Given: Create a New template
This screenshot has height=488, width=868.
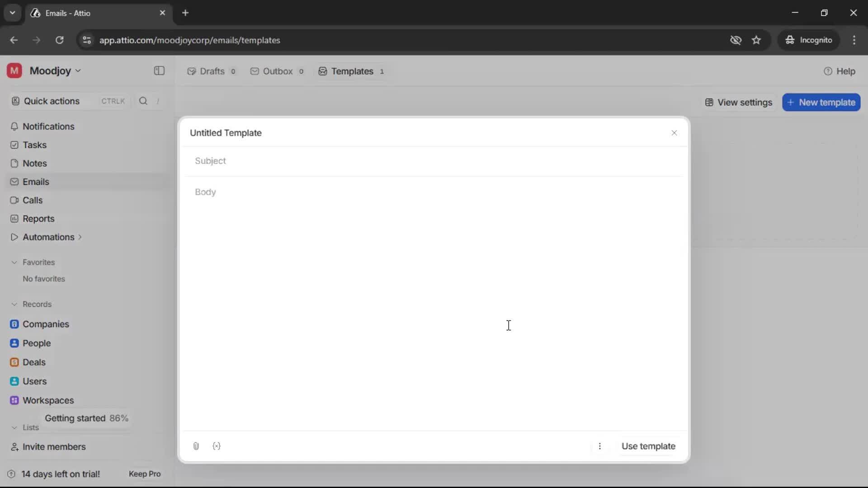Looking at the screenshot, I should (x=821, y=103).
